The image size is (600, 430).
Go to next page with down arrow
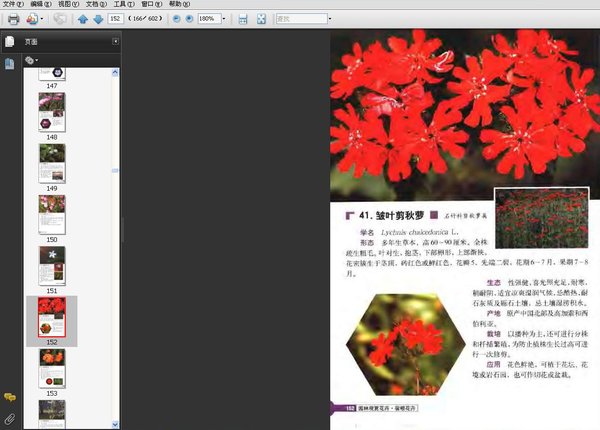click(x=98, y=19)
